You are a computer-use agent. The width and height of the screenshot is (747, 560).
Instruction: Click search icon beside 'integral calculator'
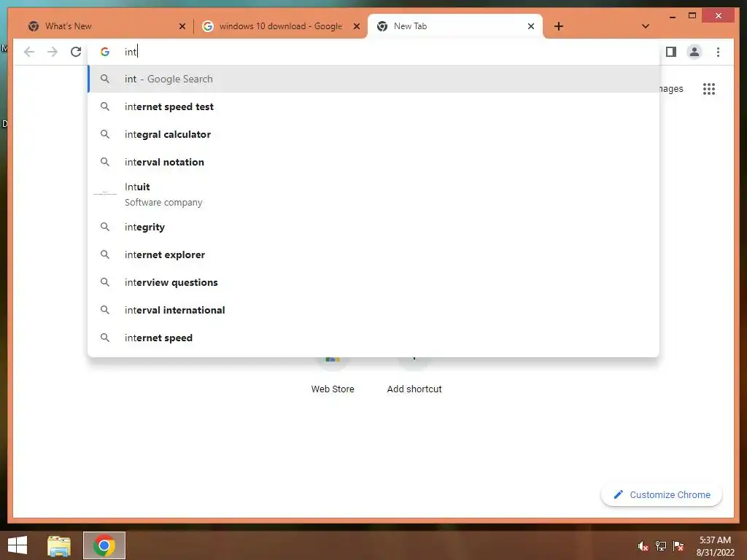click(x=105, y=134)
